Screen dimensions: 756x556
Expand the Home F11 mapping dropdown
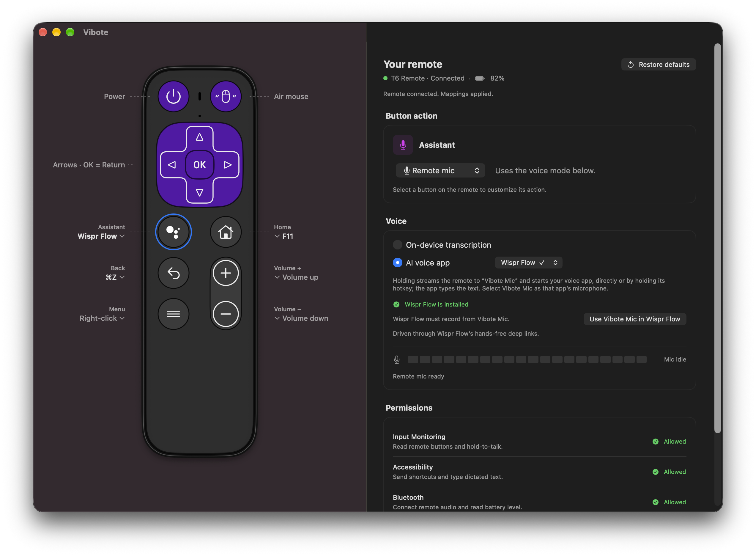click(284, 236)
